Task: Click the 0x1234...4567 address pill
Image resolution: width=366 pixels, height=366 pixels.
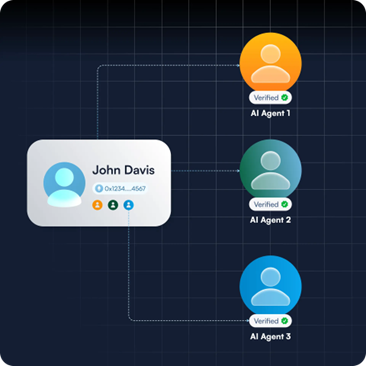Action: (120, 189)
